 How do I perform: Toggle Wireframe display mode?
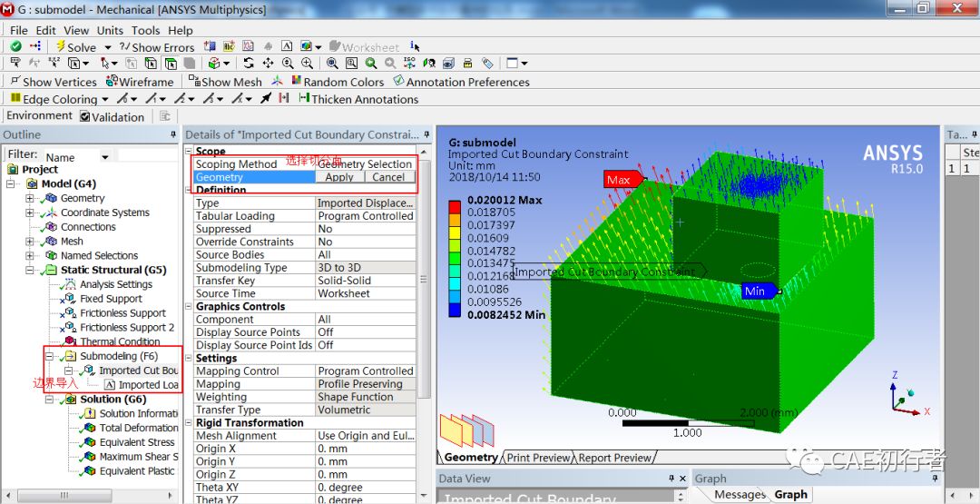pos(140,82)
